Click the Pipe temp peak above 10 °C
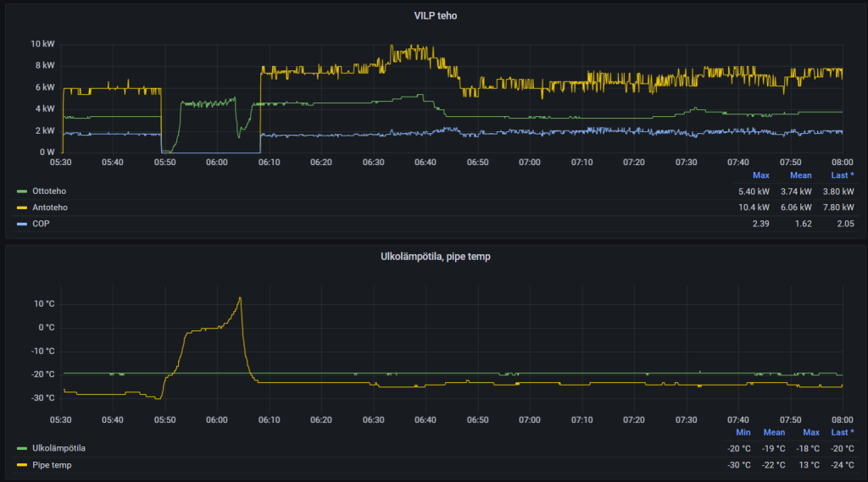 240,298
